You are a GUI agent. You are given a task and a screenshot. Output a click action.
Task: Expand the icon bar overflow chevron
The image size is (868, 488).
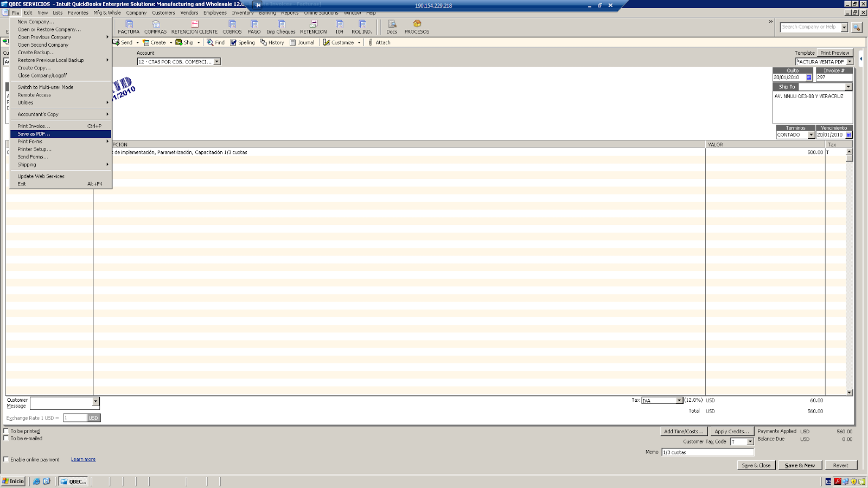(x=770, y=22)
